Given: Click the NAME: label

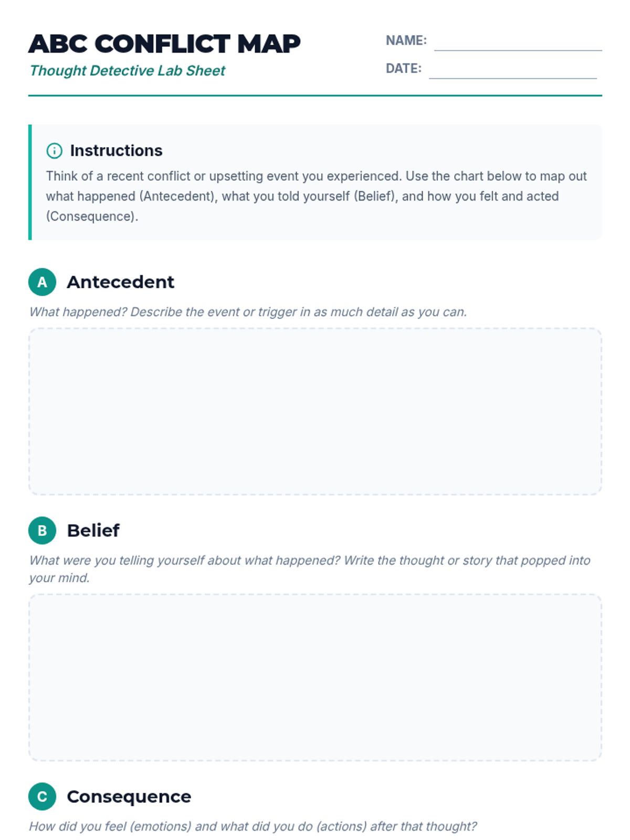Looking at the screenshot, I should 406,40.
